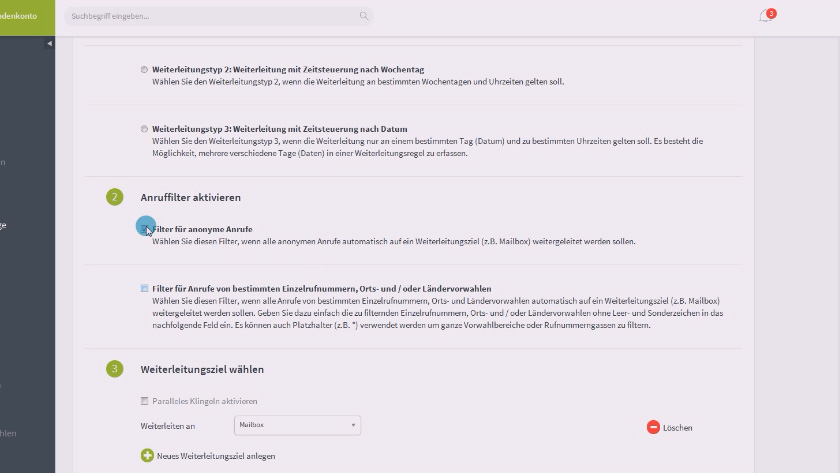Click Neues Weiterleitungsziel anlegen link
The height and width of the screenshot is (473, 840).
point(215,456)
